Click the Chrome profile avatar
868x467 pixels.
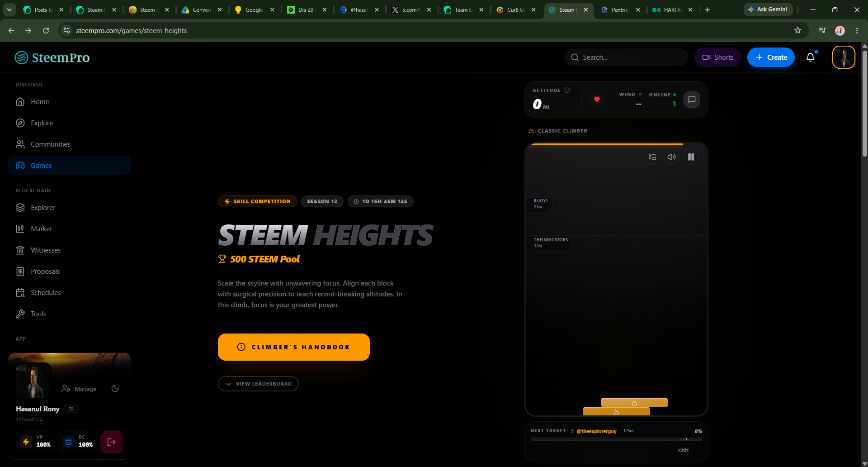[840, 30]
